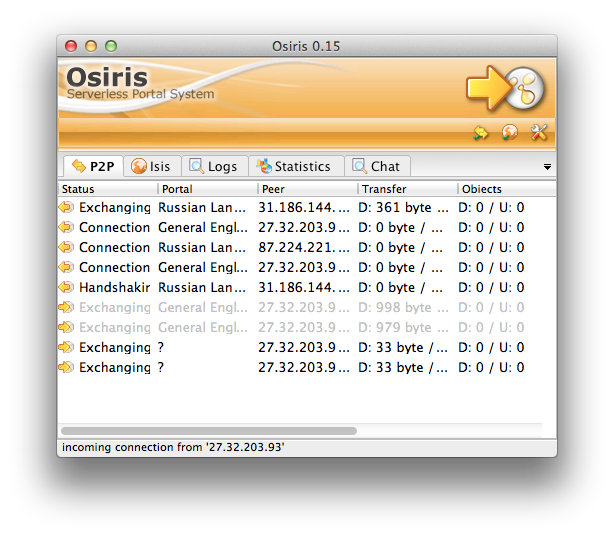Click the Transfer column header

tap(406, 189)
